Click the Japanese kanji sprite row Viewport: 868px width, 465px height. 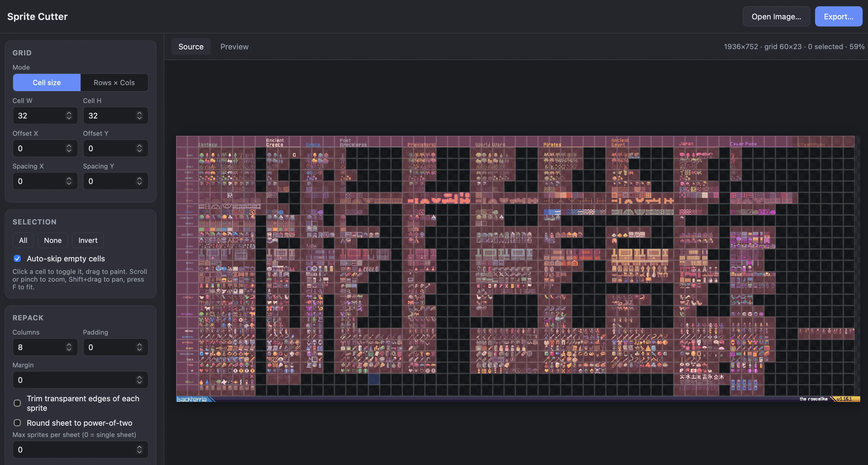[701, 377]
